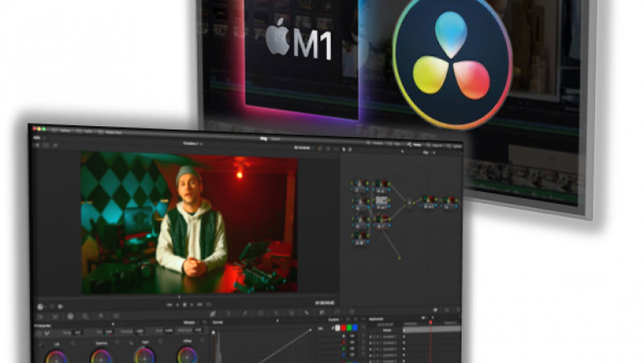This screenshot has width=644, height=363.
Task: Click the viewer pointer tool icon
Action: pyautogui.click(x=344, y=148)
